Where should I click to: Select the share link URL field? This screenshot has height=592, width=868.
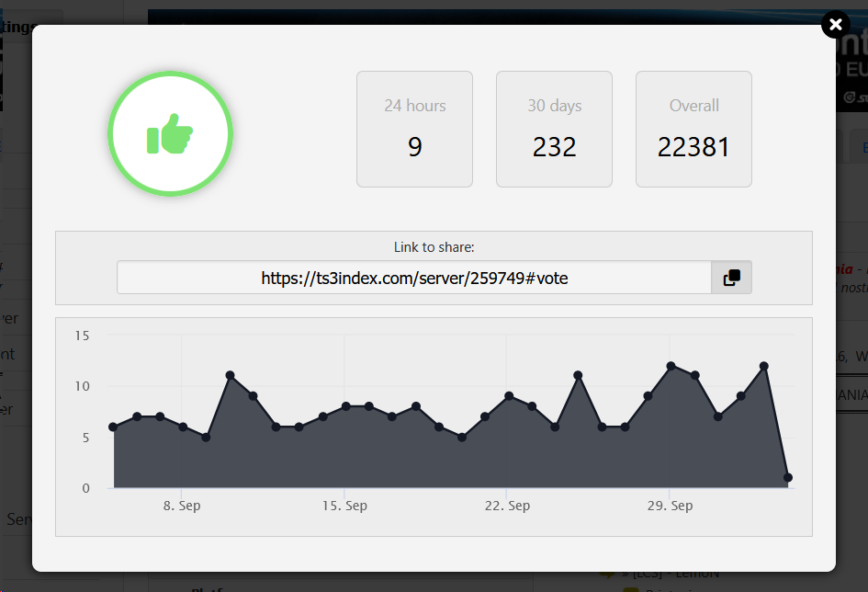pos(414,278)
